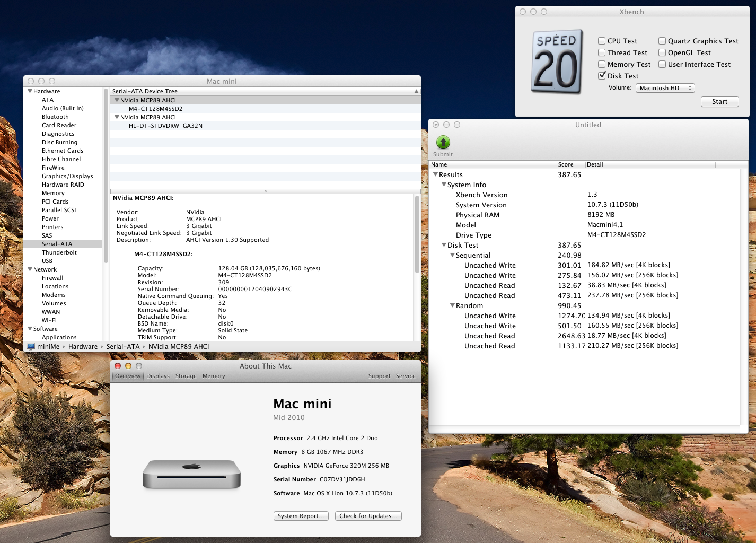This screenshot has height=543, width=756.
Task: Select FireWire in the sidebar
Action: coord(53,168)
